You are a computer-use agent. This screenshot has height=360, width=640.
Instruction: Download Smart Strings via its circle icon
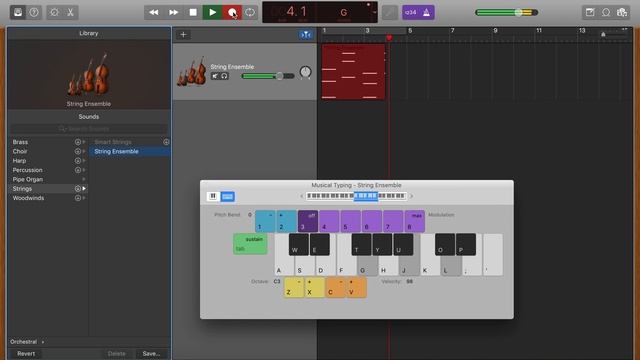click(x=166, y=142)
